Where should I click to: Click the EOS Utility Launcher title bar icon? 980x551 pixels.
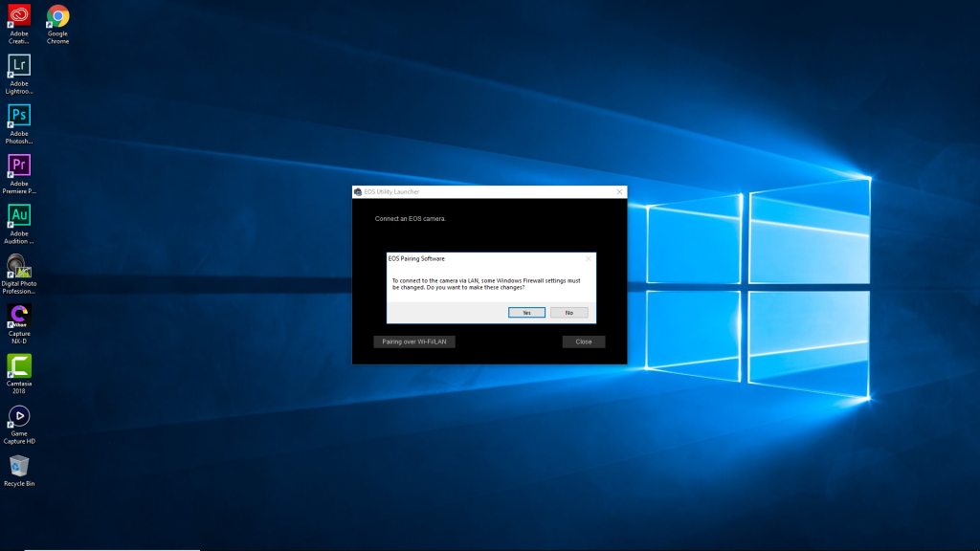(x=358, y=192)
